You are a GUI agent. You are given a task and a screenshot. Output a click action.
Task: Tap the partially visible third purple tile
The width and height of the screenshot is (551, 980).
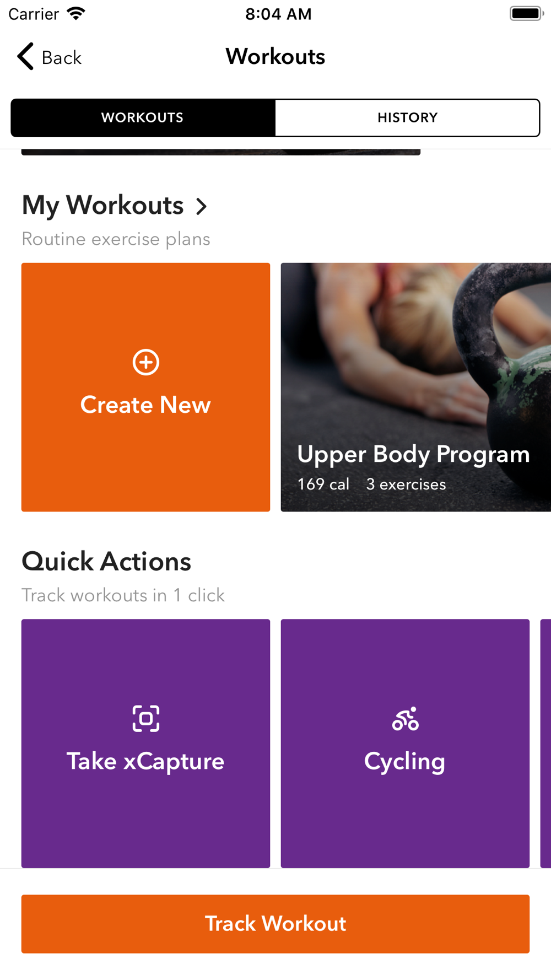click(x=545, y=743)
